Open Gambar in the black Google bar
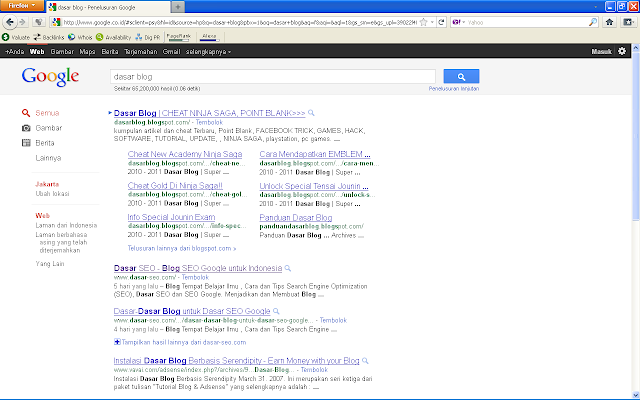 (62, 51)
